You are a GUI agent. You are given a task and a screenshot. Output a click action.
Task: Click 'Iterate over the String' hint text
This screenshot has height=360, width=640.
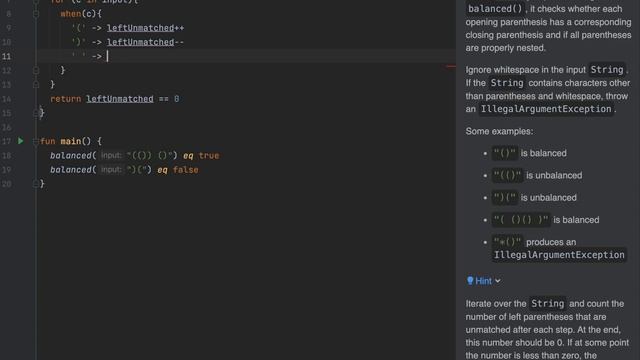point(515,304)
